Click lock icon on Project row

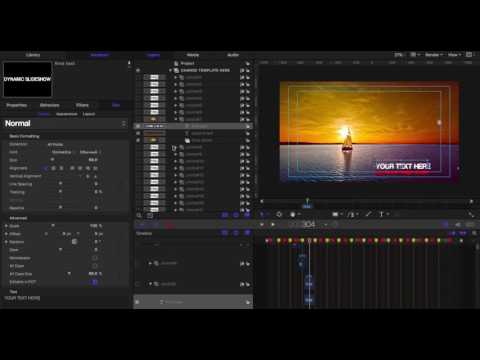point(247,63)
